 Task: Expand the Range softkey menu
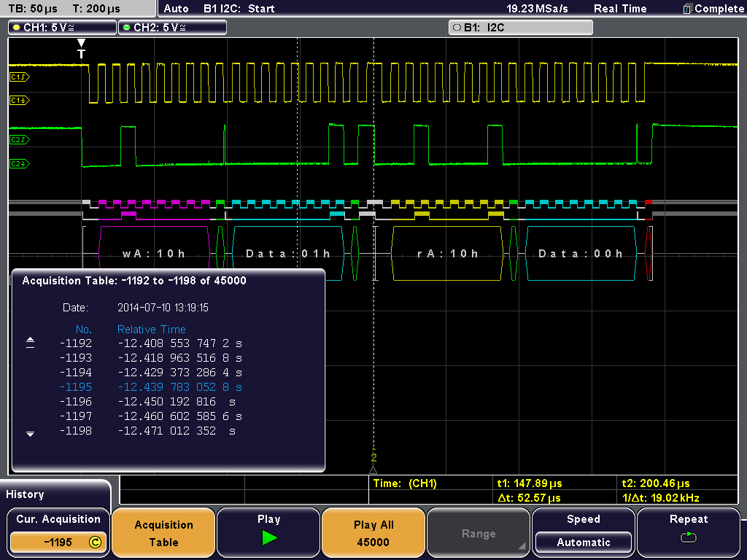(479, 534)
